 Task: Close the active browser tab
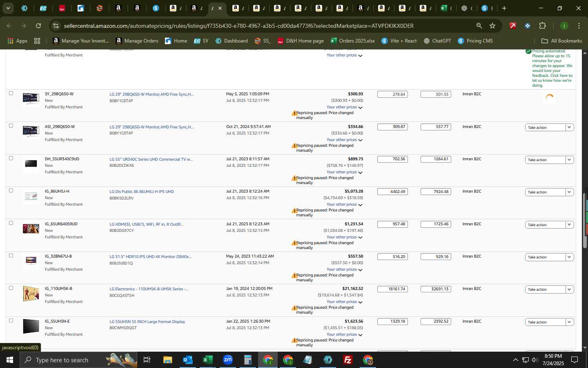220,8
